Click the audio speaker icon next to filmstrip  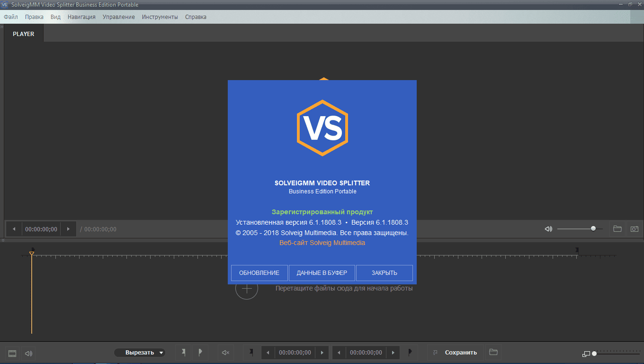point(28,353)
